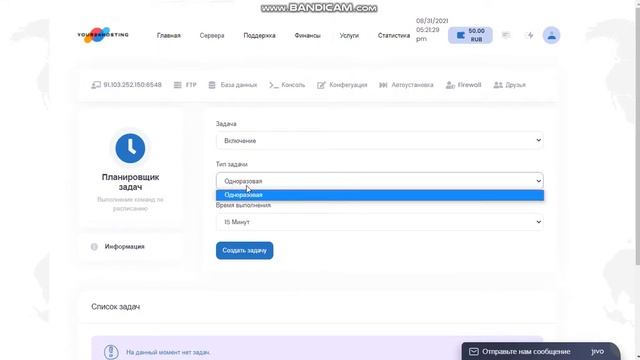Click the empty-tasks notice icon

point(111,352)
